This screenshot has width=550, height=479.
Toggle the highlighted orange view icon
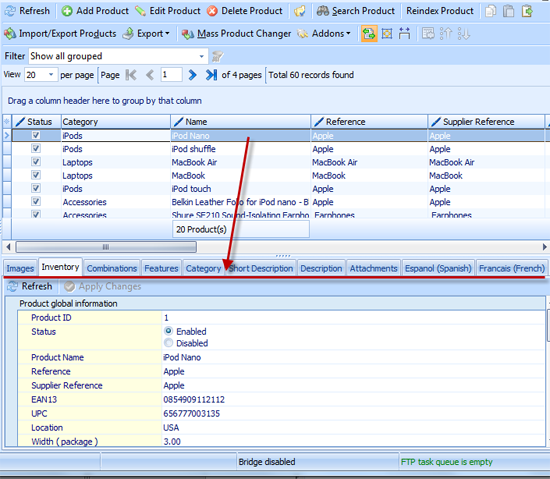pyautogui.click(x=369, y=34)
